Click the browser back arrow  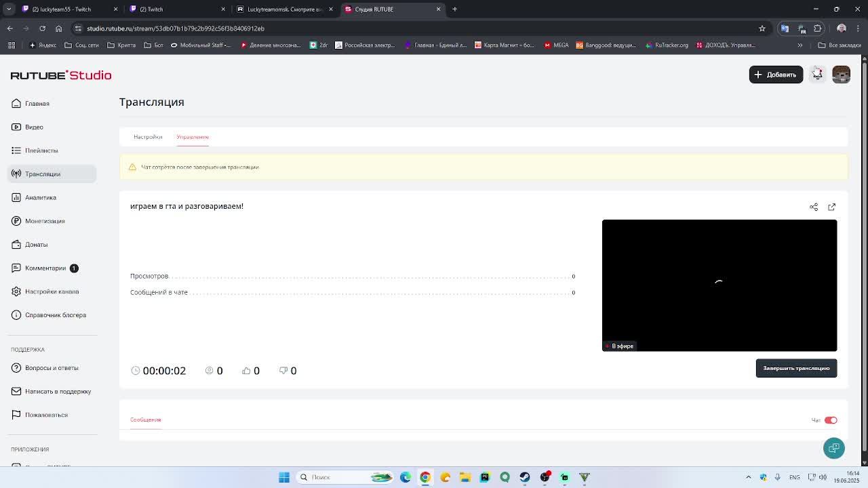(9, 28)
